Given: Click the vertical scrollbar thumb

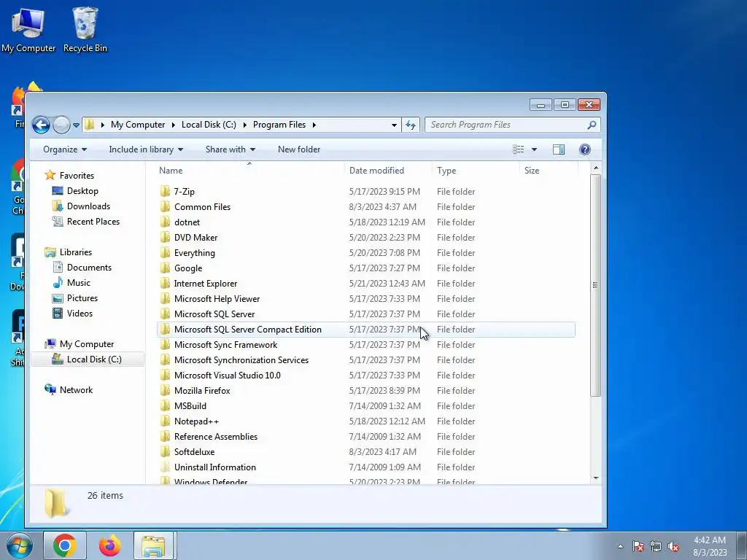Looking at the screenshot, I should coord(595,285).
